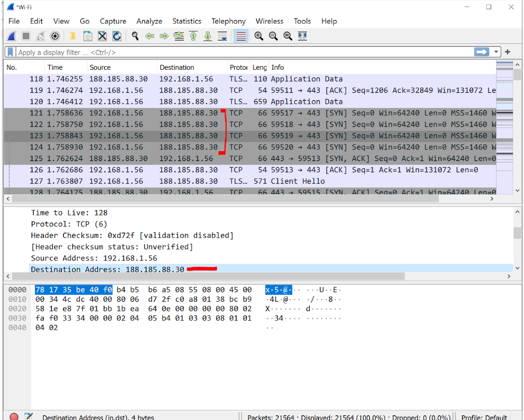The width and height of the screenshot is (524, 420).
Task: Select the Header Checksum: 0xd72f line
Action: pyautogui.click(x=132, y=236)
